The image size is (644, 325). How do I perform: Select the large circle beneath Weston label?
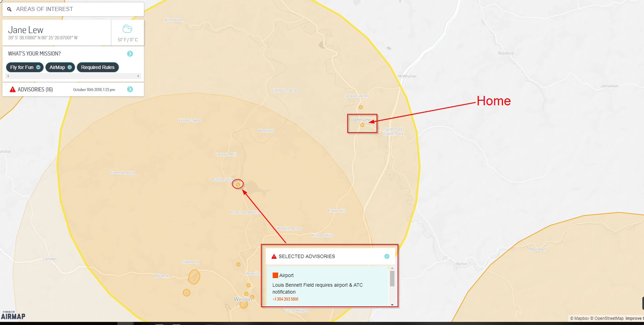coord(244,305)
